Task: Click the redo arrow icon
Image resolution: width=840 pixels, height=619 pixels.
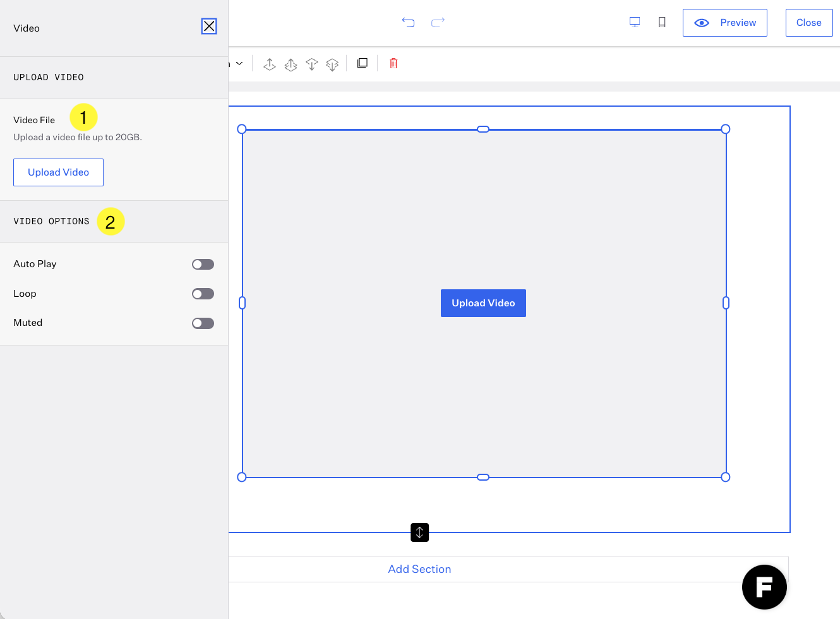Action: click(x=438, y=23)
